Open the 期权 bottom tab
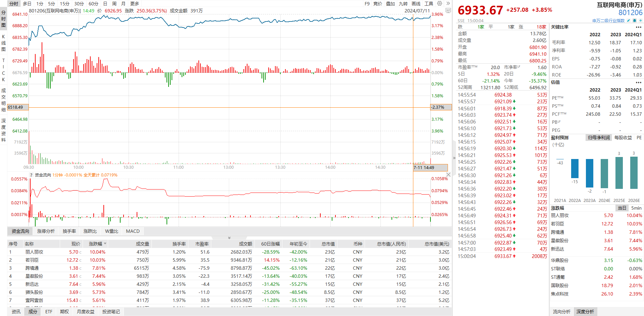 [x=64, y=312]
